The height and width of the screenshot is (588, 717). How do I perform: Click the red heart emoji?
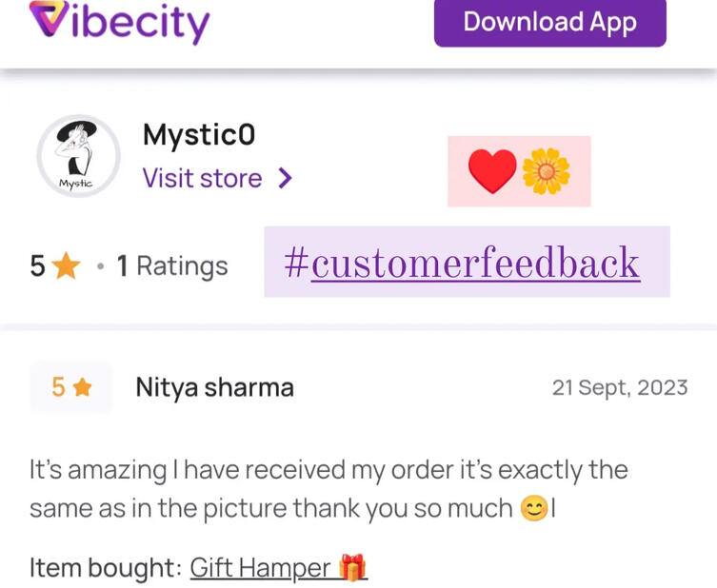pos(492,171)
